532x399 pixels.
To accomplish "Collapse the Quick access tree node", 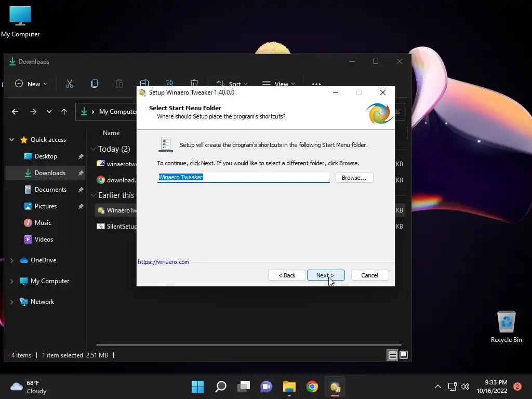I will (x=11, y=139).
